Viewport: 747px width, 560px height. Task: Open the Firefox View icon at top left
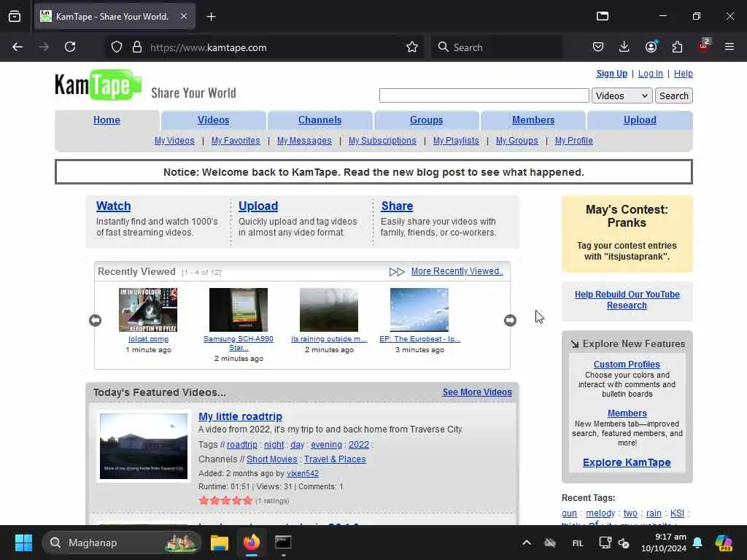pyautogui.click(x=15, y=16)
